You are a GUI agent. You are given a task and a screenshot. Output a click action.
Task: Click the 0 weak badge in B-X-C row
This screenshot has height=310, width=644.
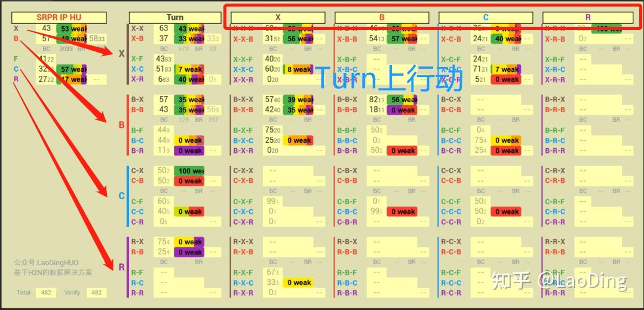pos(298,140)
